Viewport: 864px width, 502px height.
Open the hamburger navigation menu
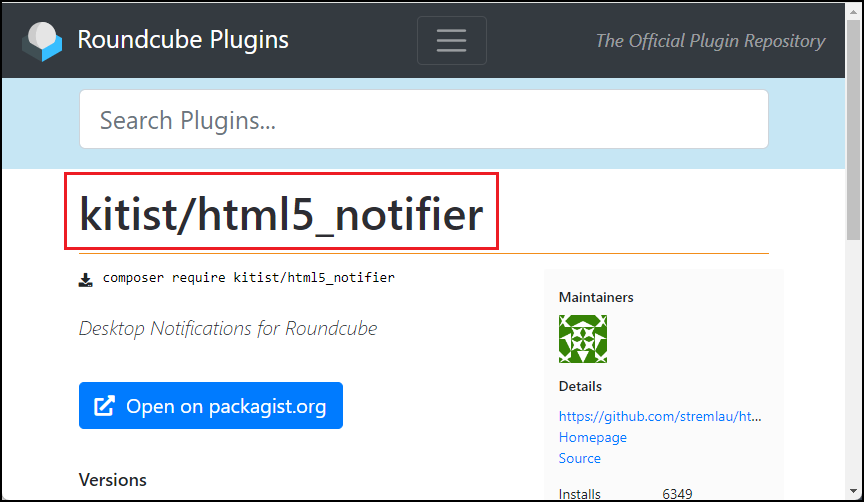tap(452, 40)
